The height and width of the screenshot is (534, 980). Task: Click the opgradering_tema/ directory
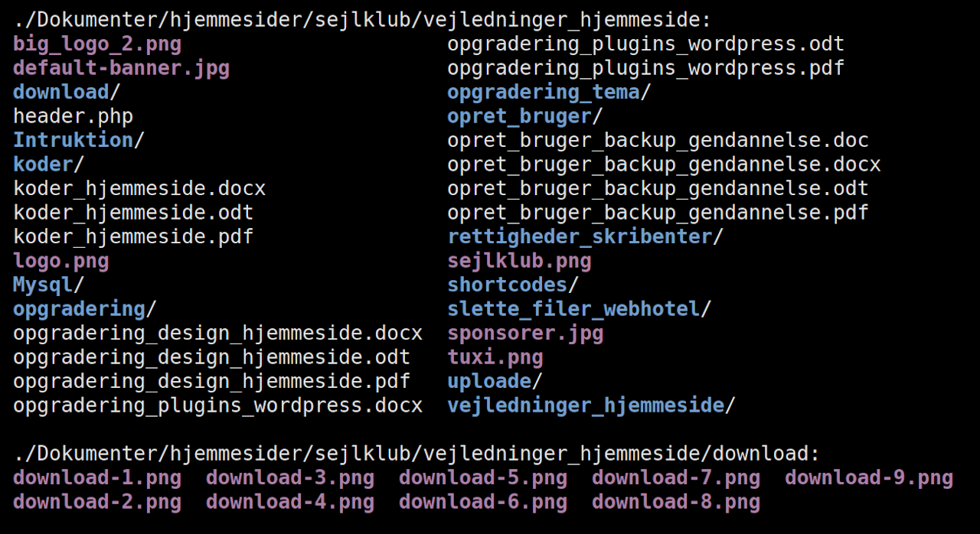tap(544, 93)
